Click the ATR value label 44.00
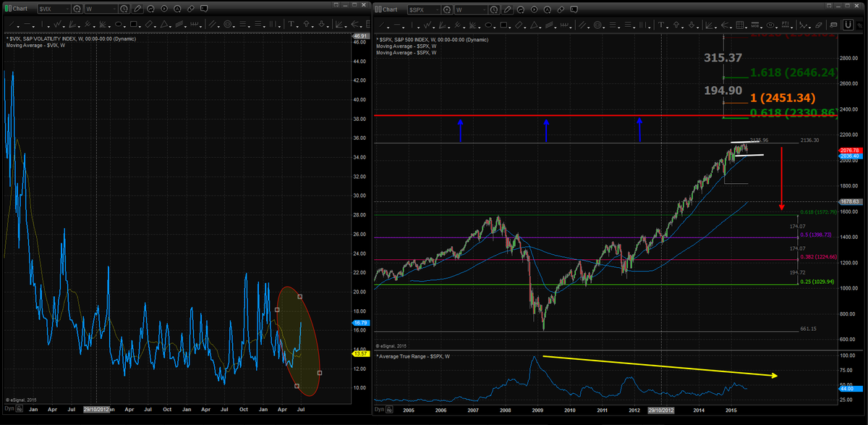 849,390
